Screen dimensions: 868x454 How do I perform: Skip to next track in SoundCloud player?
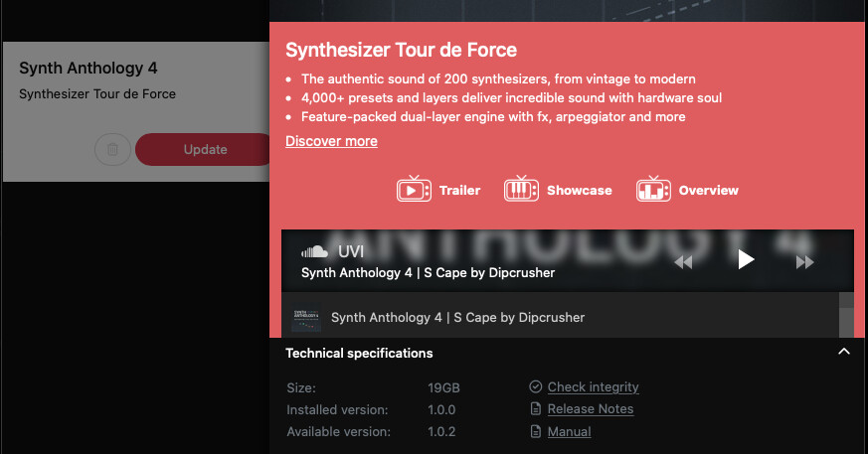804,262
